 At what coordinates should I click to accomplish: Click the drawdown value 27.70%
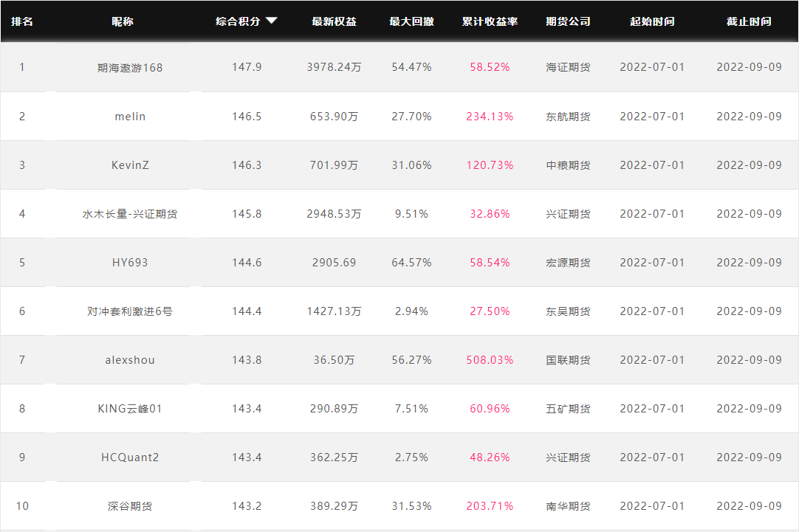(411, 117)
